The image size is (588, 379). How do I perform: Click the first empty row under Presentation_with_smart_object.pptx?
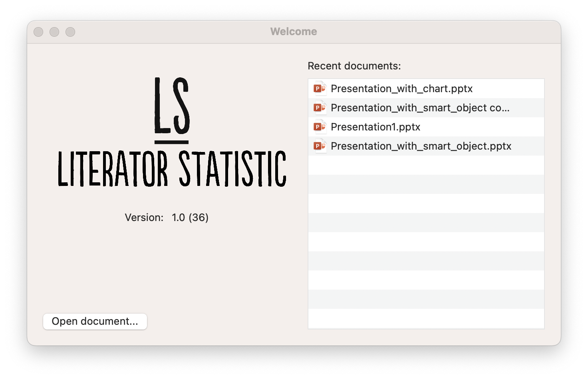[x=426, y=165]
